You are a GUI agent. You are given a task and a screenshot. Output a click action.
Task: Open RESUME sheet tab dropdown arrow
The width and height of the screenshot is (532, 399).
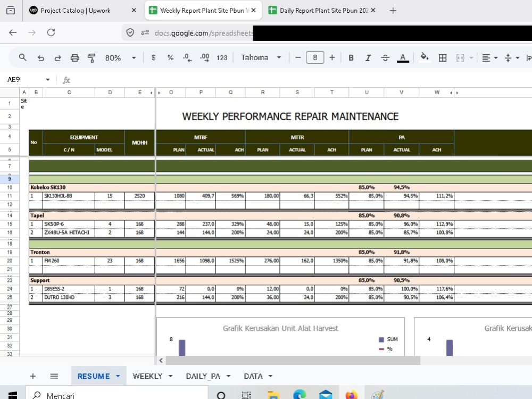point(118,376)
